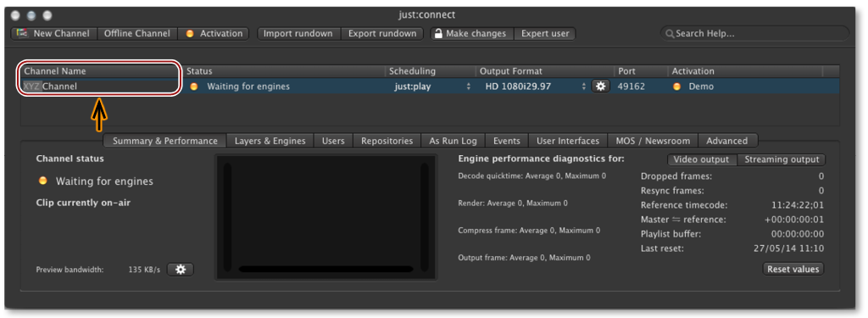This screenshot has height=318, width=868.
Task: Open the Summary & Performance tab
Action: [x=165, y=141]
